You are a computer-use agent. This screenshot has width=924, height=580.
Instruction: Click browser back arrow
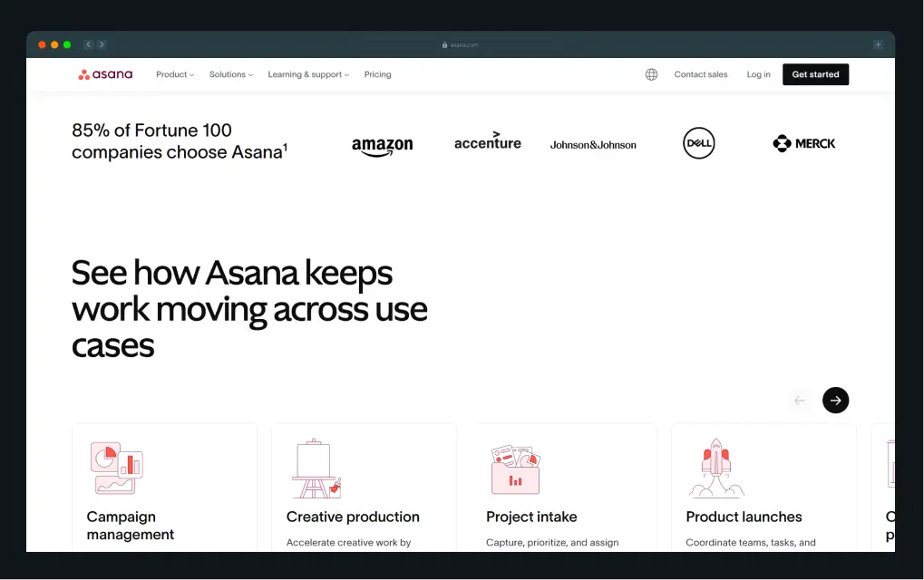click(88, 44)
